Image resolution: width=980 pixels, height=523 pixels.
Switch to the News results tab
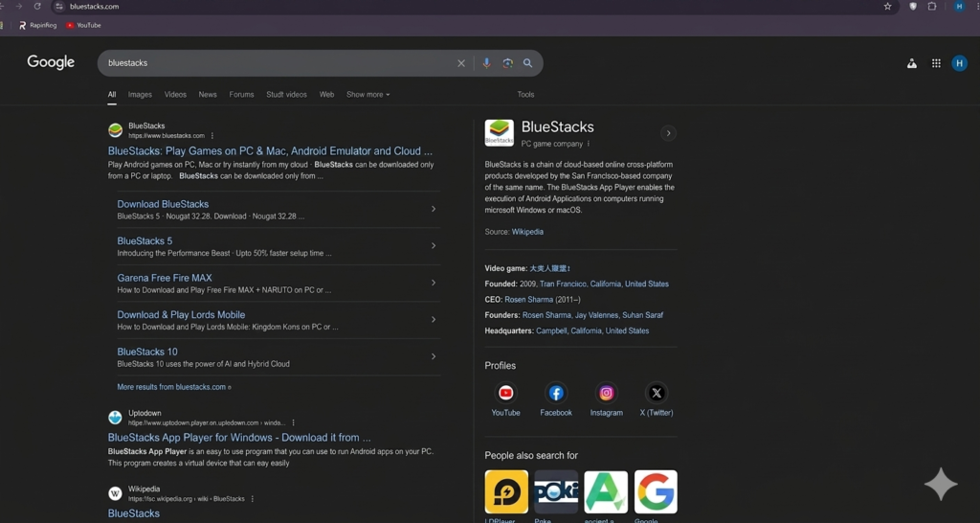tap(208, 95)
